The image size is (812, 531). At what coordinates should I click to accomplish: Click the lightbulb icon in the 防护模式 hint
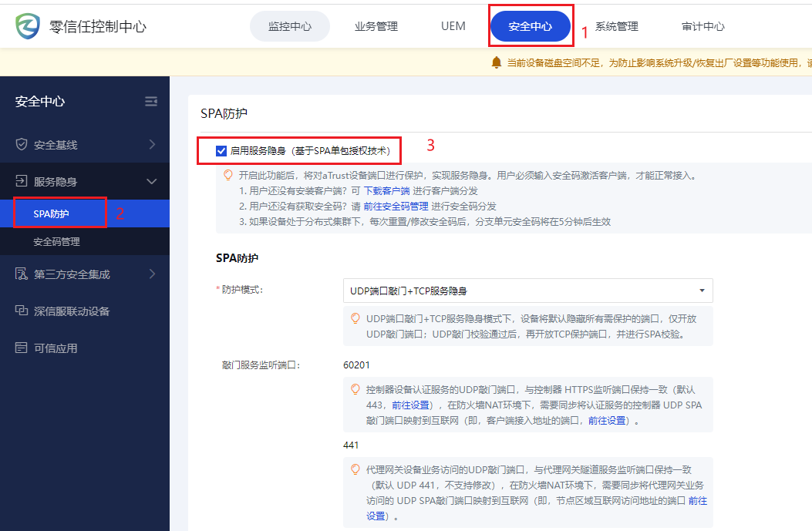(355, 318)
